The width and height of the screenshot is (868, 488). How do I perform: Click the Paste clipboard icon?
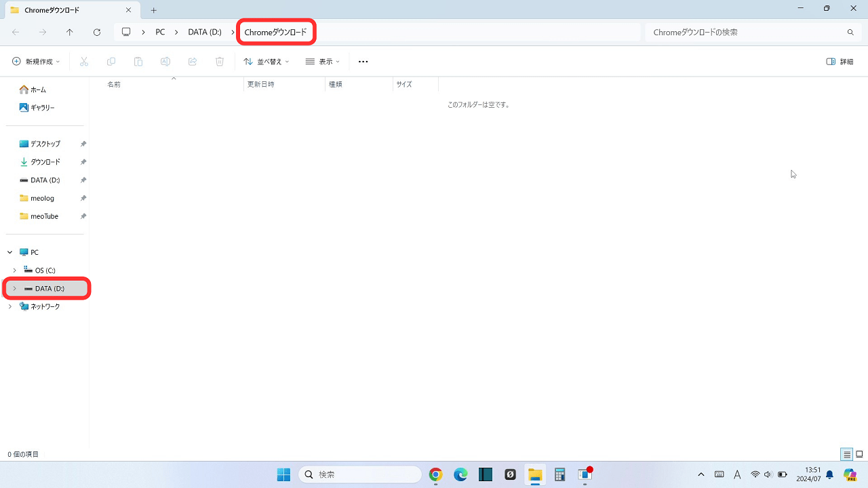[138, 62]
